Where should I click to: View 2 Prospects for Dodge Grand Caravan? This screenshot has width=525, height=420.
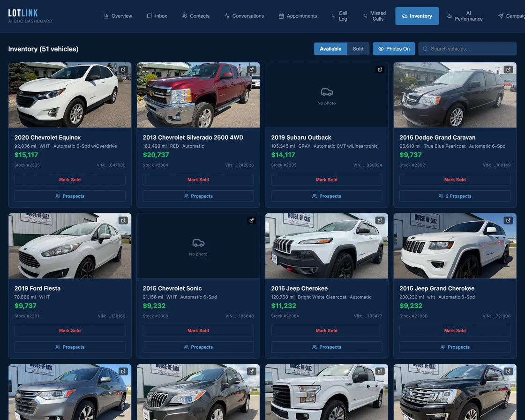pyautogui.click(x=455, y=196)
